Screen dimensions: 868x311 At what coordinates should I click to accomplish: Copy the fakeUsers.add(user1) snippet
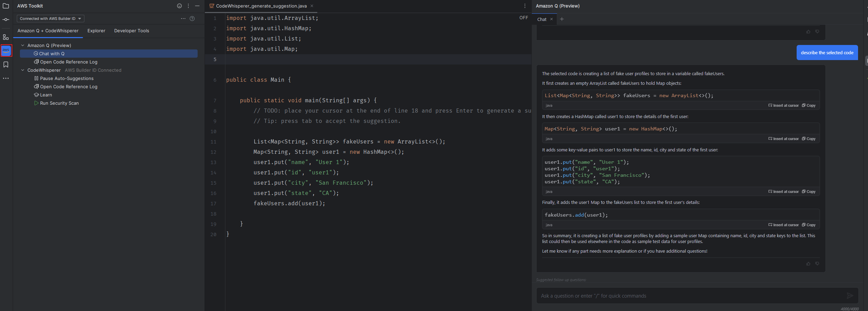click(x=809, y=225)
